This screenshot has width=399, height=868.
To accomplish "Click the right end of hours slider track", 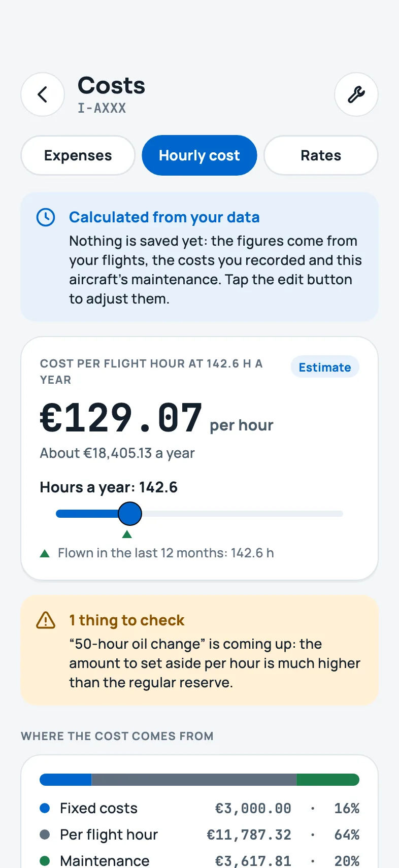I will tap(340, 514).
